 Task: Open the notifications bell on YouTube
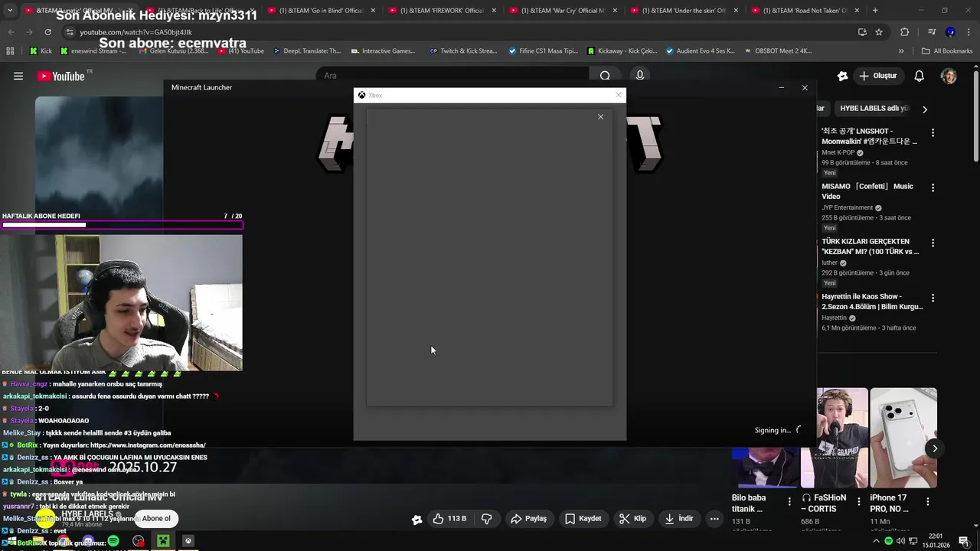pyautogui.click(x=920, y=76)
